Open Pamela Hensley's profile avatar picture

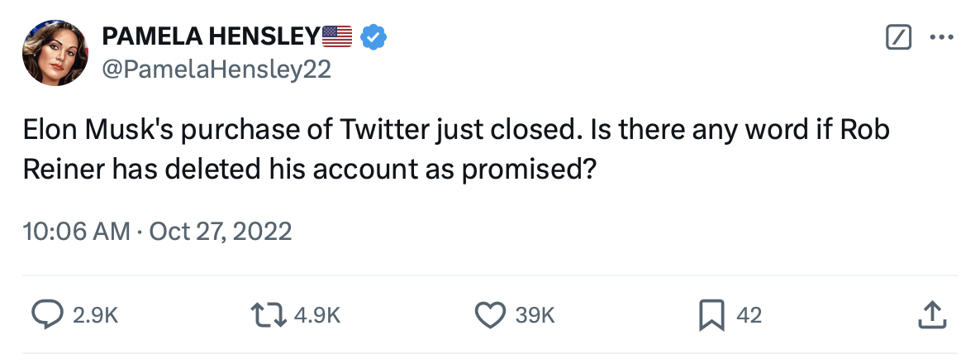55,54
